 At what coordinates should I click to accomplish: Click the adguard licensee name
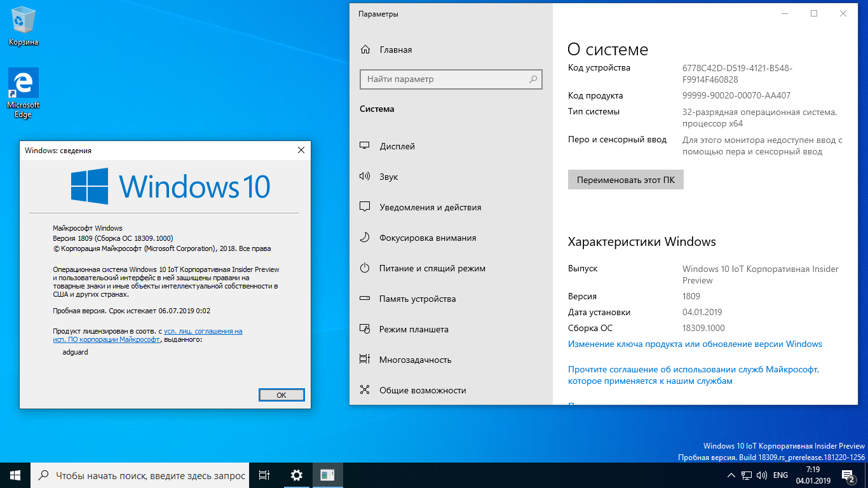click(x=76, y=352)
